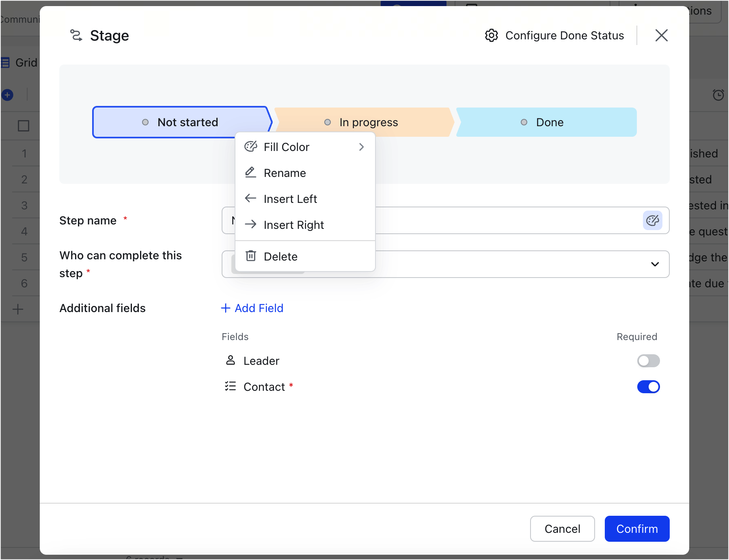This screenshot has width=729, height=560.
Task: Click the alarm clock icon on the right edge
Action: (x=718, y=95)
